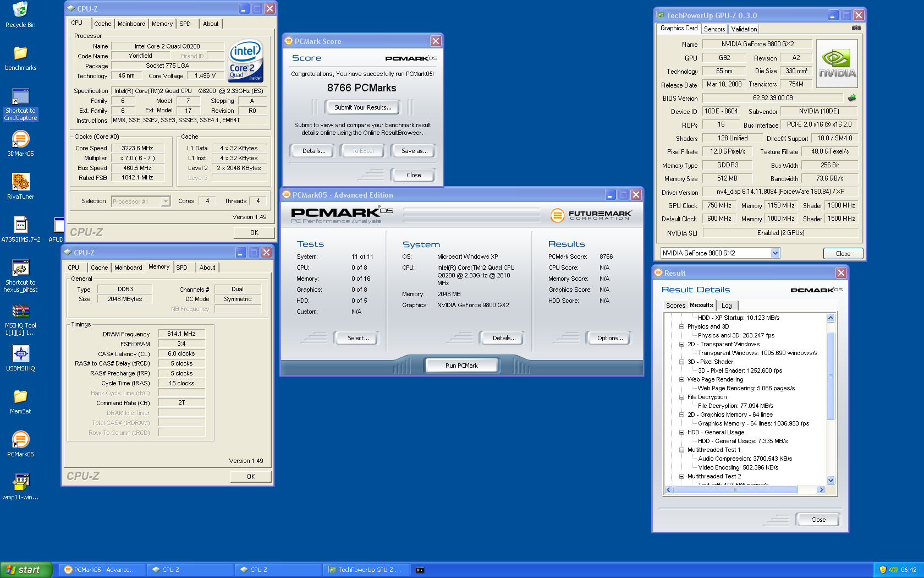Click Details... in PCMark Score dialog

pyautogui.click(x=313, y=151)
